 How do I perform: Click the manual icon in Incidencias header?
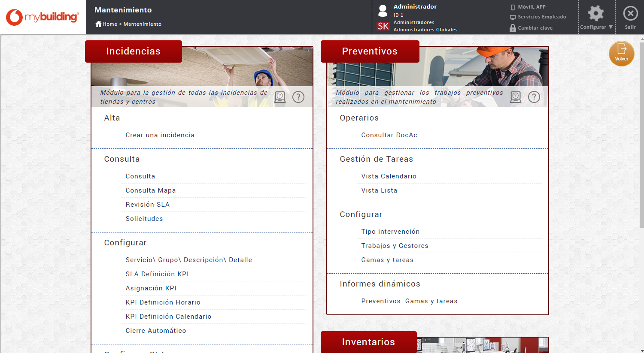pos(280,97)
